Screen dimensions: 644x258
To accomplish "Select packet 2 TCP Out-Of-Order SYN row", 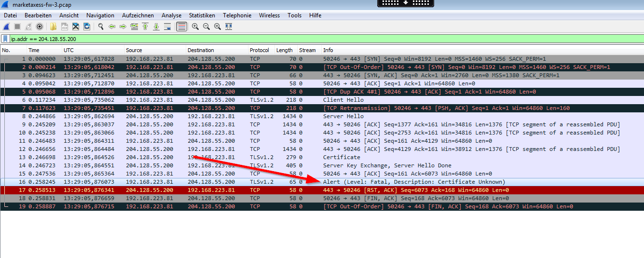I will pyautogui.click(x=322, y=67).
